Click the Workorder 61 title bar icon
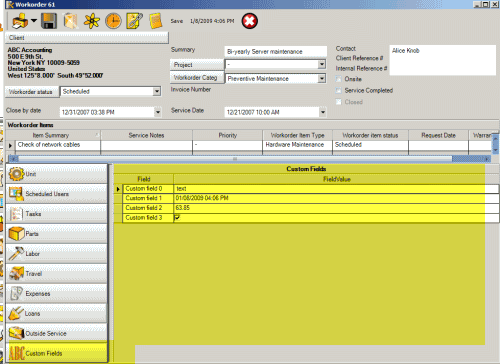This screenshot has height=364, width=500. click(10, 5)
